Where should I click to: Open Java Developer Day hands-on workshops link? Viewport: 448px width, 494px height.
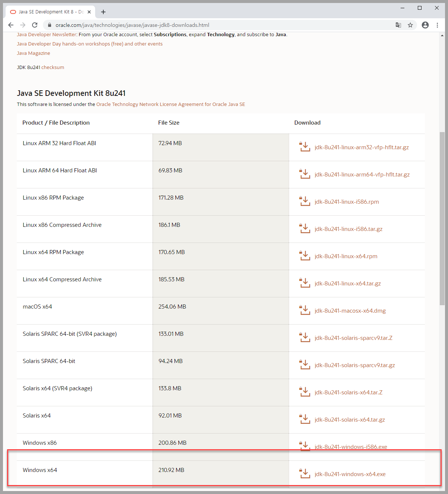[x=90, y=44]
